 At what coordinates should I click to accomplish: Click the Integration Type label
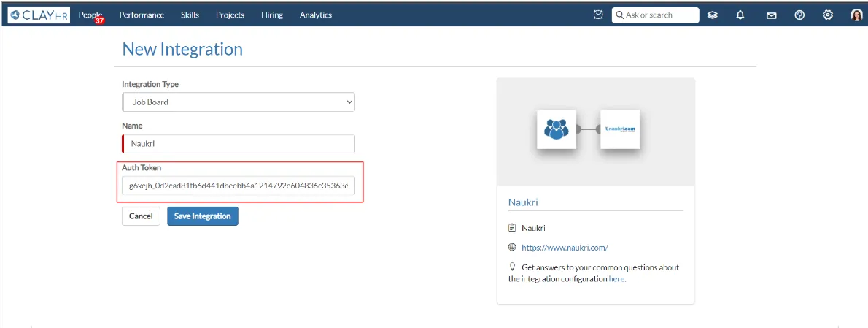coord(150,84)
